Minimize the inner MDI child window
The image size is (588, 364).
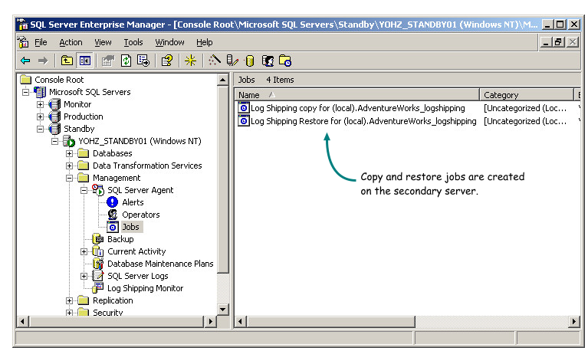pyautogui.click(x=546, y=42)
